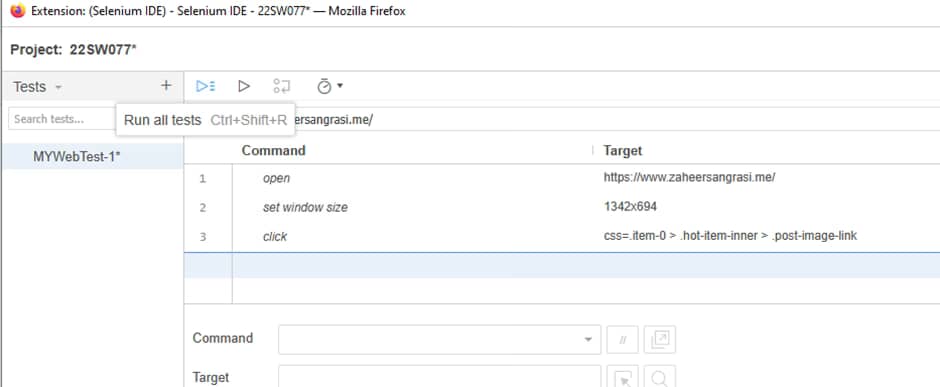940x387 pixels.
Task: Run the current test
Action: [243, 86]
